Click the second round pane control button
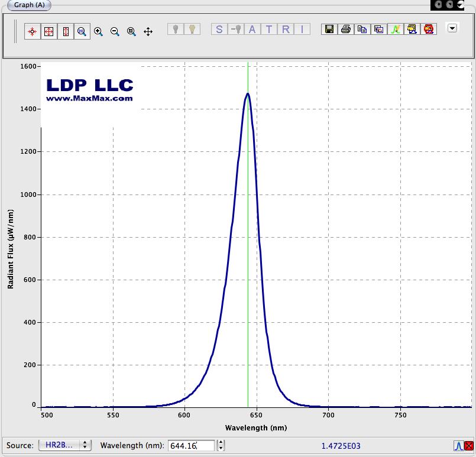 click(449, 5)
